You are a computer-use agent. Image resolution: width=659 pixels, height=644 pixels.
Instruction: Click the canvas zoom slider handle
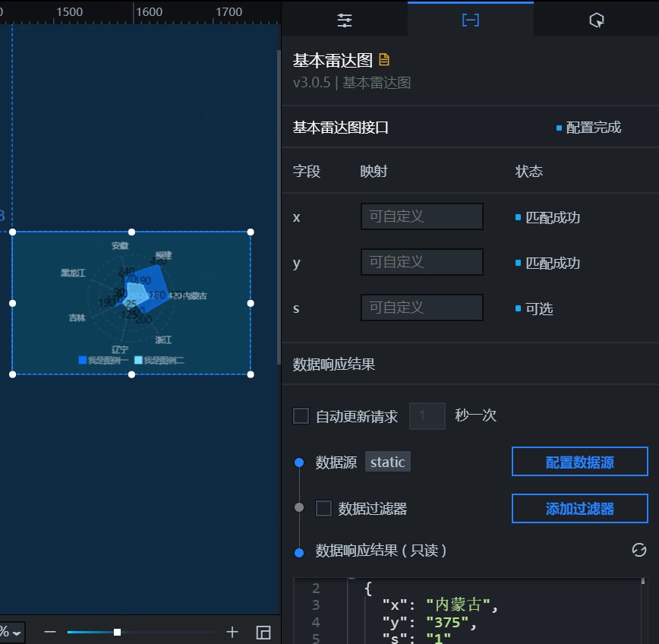tap(117, 633)
